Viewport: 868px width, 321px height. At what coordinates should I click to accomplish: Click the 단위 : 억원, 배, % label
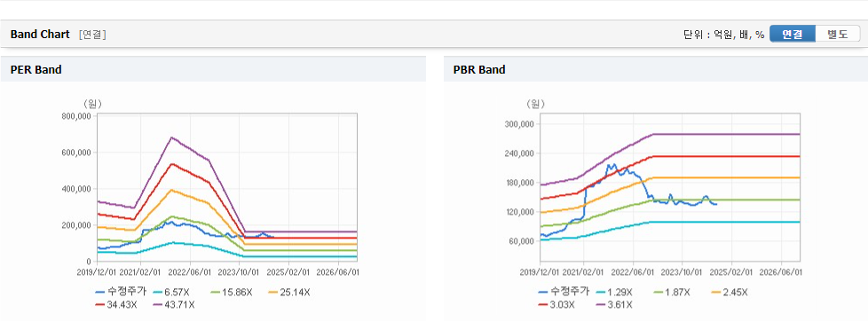pos(724,35)
